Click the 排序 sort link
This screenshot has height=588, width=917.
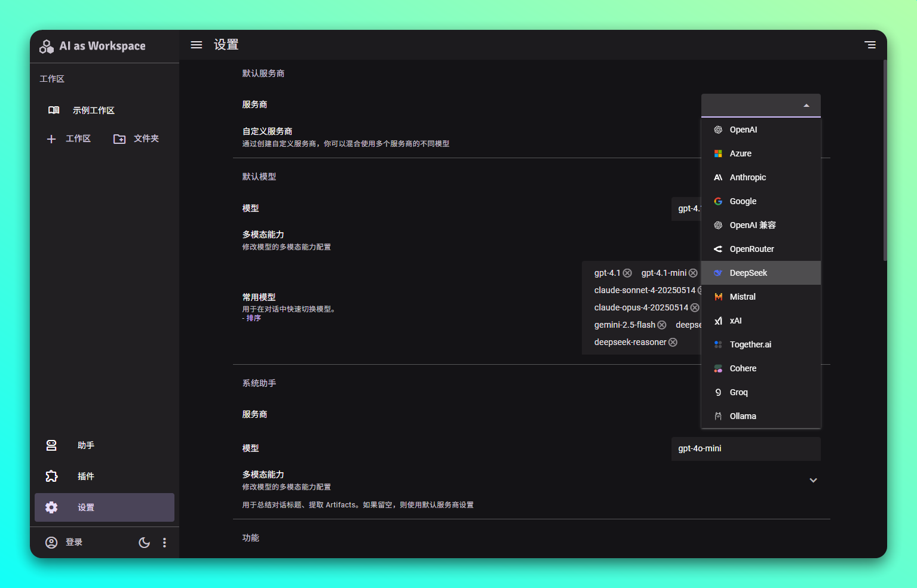point(254,318)
